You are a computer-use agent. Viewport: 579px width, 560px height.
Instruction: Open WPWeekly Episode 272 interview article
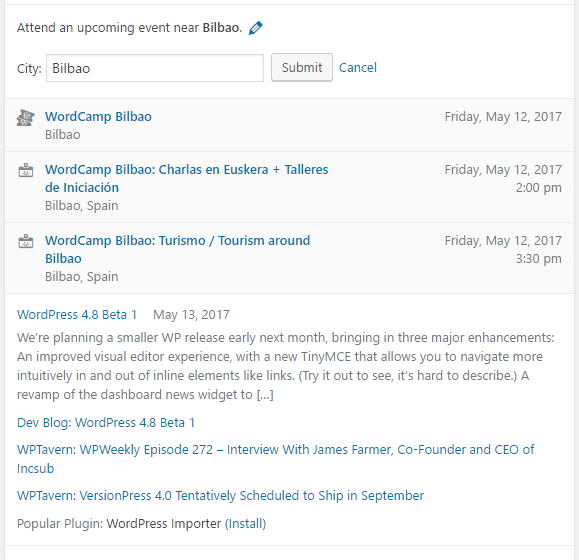click(x=275, y=459)
